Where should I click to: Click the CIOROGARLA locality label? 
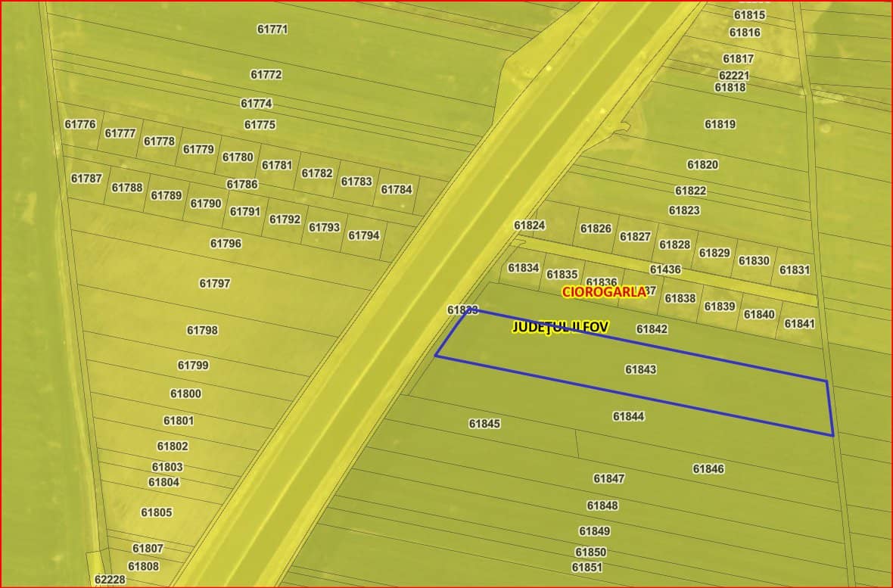pos(604,292)
